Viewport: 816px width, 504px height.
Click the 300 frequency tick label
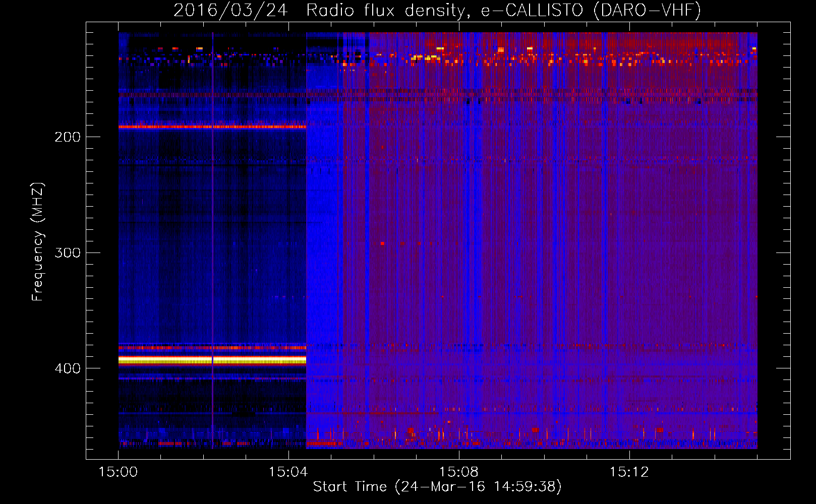pyautogui.click(x=68, y=253)
